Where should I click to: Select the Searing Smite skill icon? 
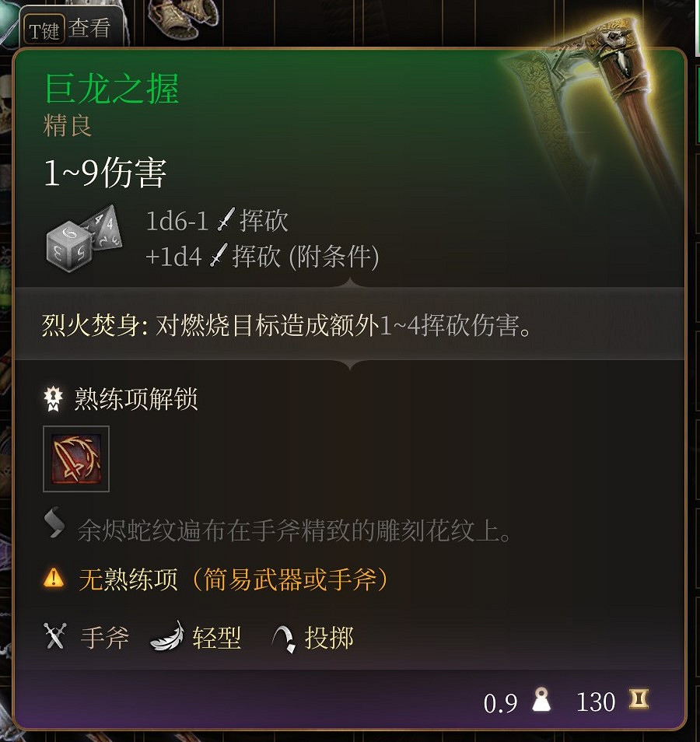76,459
